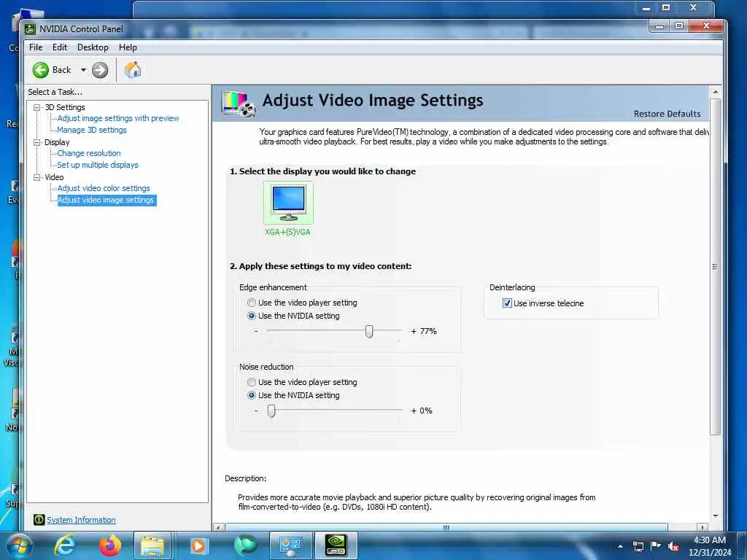Select Adjust video image settings item
Image resolution: width=747 pixels, height=560 pixels.
(x=106, y=200)
